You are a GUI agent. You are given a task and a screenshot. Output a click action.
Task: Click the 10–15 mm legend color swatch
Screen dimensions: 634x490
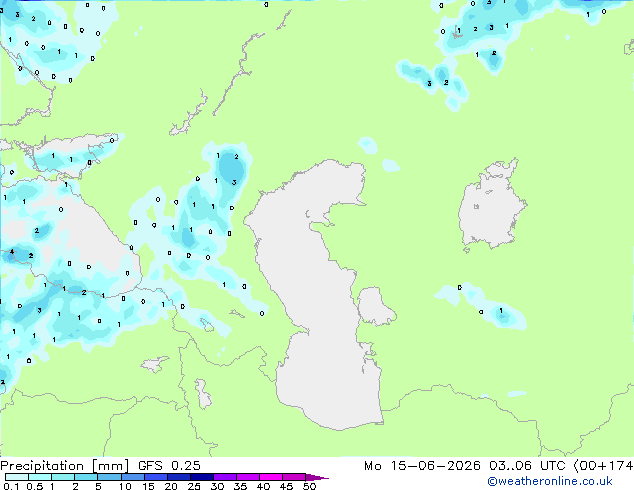pyautogui.click(x=132, y=477)
